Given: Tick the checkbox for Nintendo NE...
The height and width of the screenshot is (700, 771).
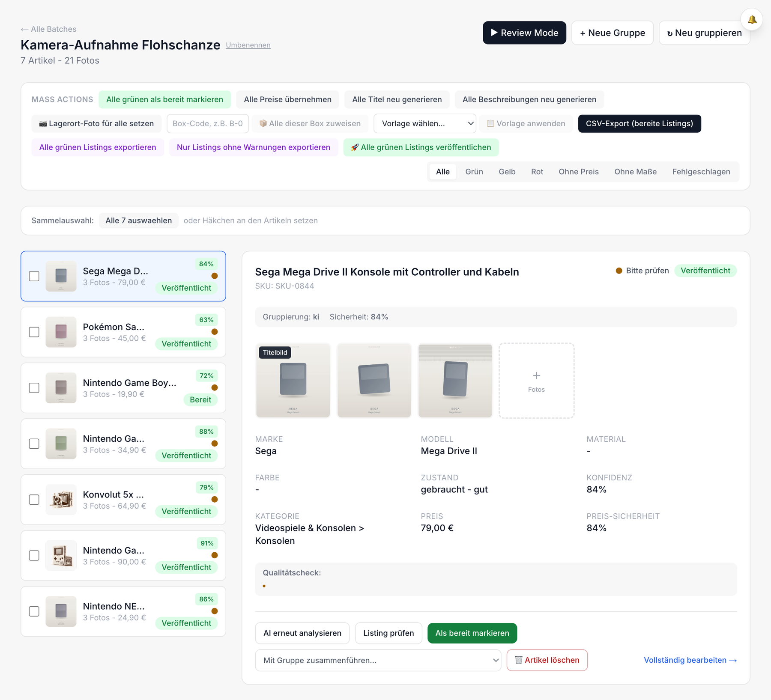Looking at the screenshot, I should click(34, 611).
